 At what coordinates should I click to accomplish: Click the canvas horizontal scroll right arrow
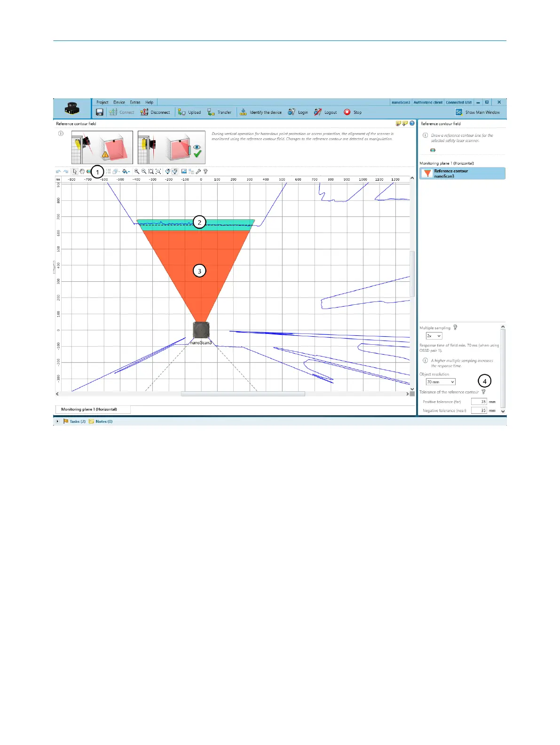[407, 394]
